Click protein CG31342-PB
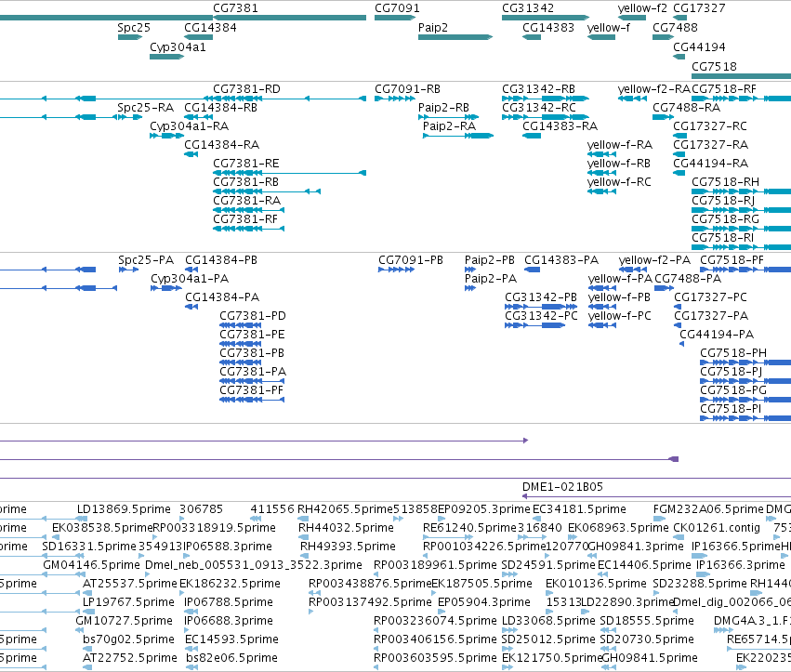This screenshot has height=672, width=791. 541,307
